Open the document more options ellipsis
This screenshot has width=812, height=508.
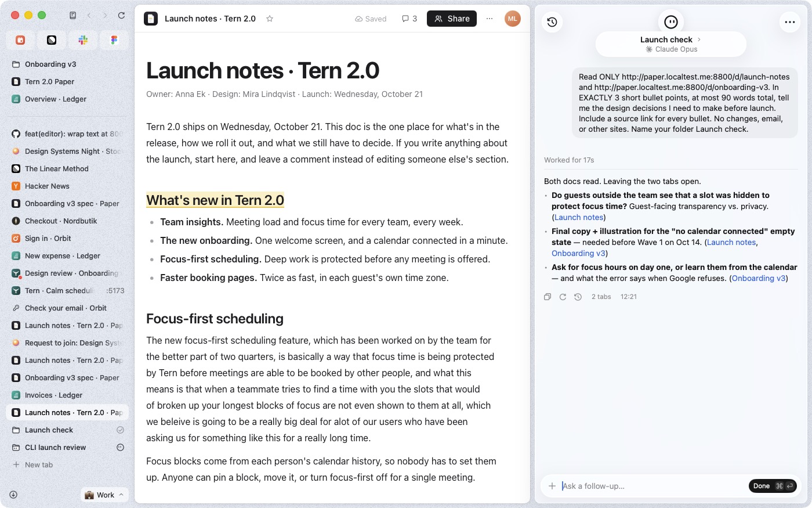tap(490, 19)
